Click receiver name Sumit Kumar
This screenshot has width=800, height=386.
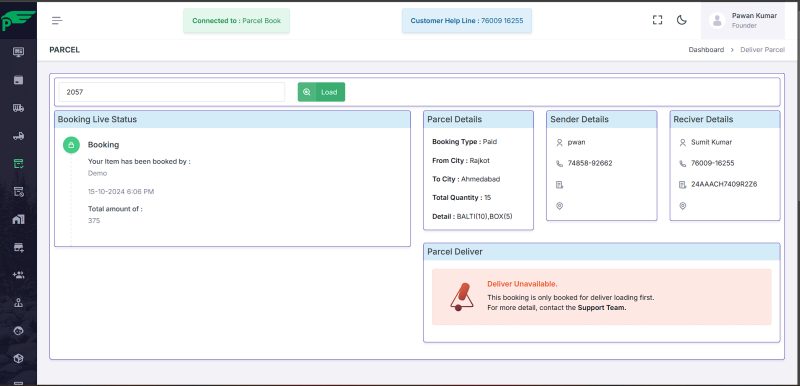tap(711, 142)
